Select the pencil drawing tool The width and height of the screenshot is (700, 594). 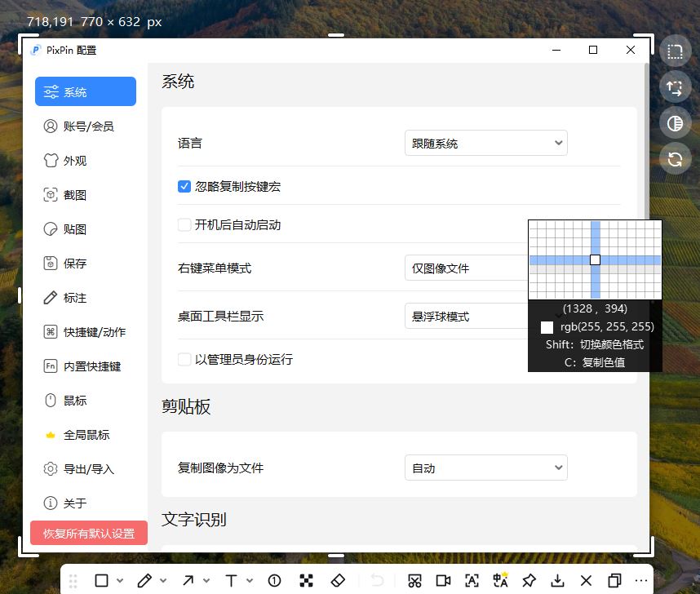tap(144, 580)
